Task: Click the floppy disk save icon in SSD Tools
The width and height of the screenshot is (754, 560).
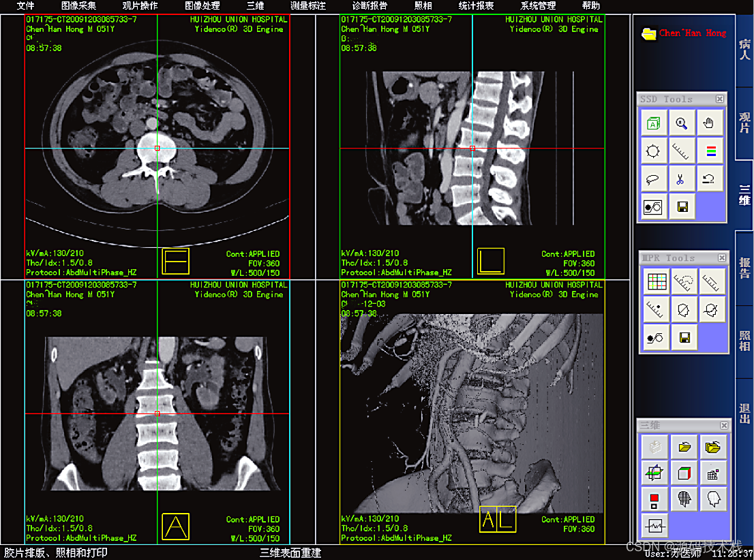Action: (682, 207)
